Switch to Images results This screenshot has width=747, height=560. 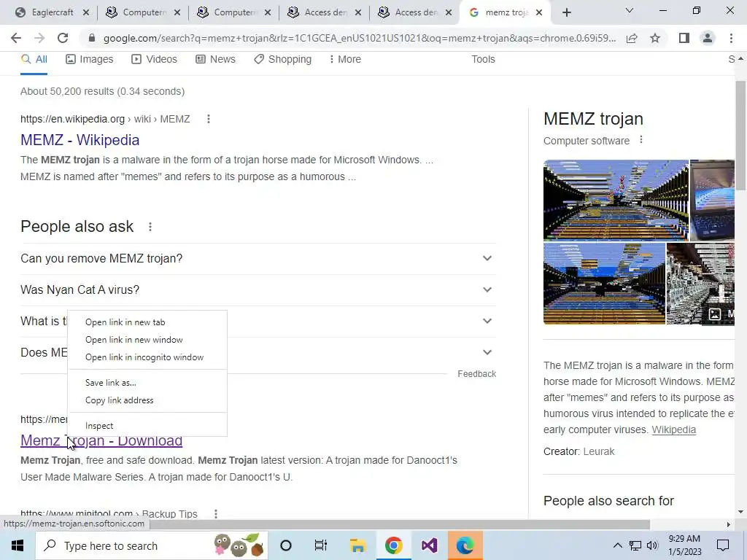point(90,60)
